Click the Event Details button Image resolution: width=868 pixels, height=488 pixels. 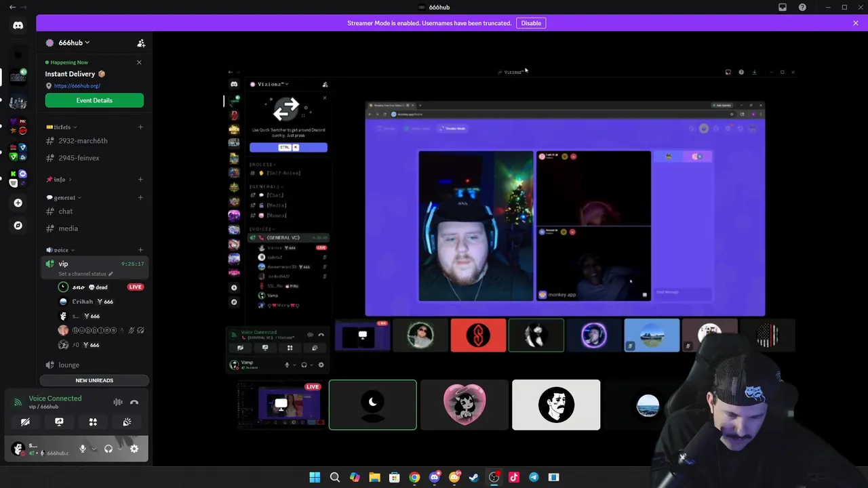click(x=94, y=100)
